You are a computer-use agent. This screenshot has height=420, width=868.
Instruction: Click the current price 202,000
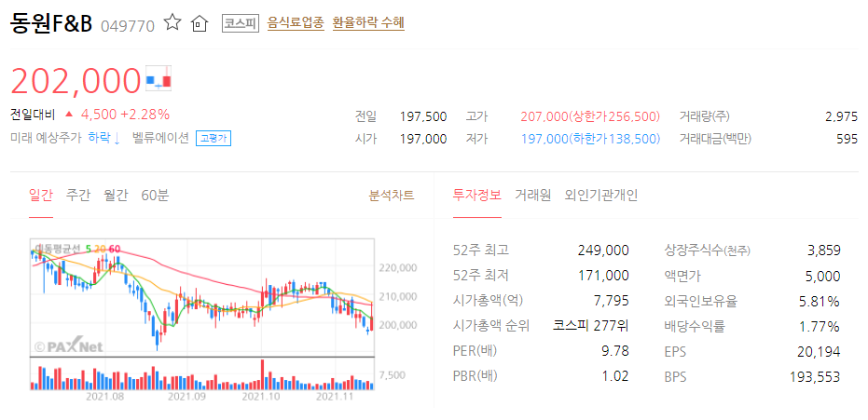pos(76,81)
